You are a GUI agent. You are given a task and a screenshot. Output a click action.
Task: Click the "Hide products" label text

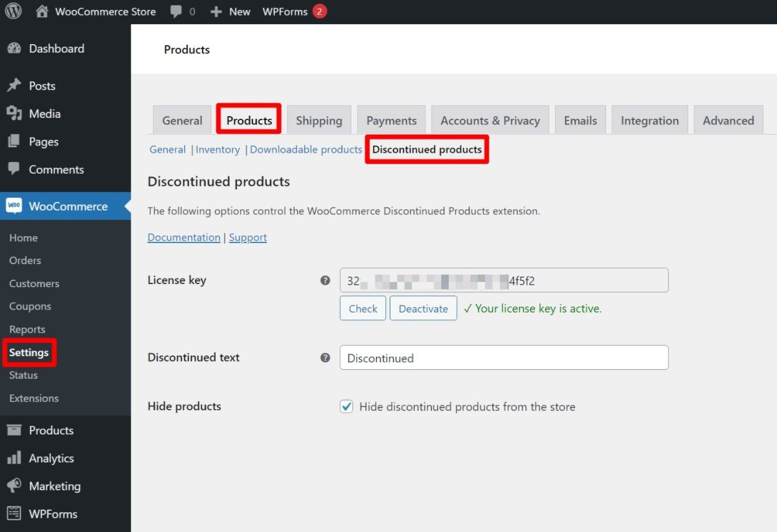(x=184, y=406)
